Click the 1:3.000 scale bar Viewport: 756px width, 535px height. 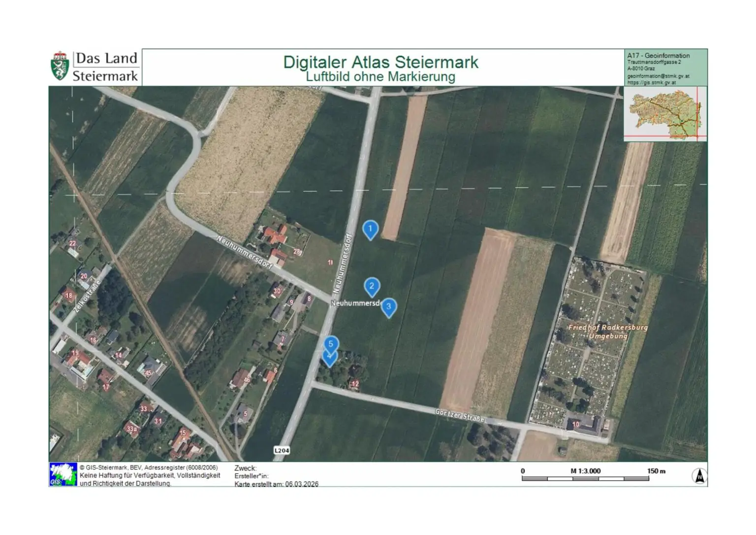[x=585, y=478]
